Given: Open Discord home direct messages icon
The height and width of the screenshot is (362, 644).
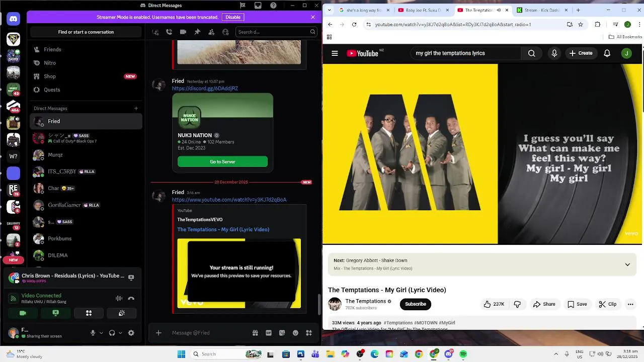Looking at the screenshot, I should pos(14,19).
